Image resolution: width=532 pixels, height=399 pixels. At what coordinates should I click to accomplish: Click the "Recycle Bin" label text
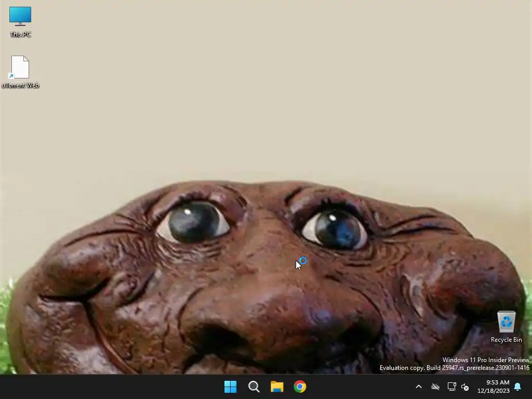tap(506, 340)
